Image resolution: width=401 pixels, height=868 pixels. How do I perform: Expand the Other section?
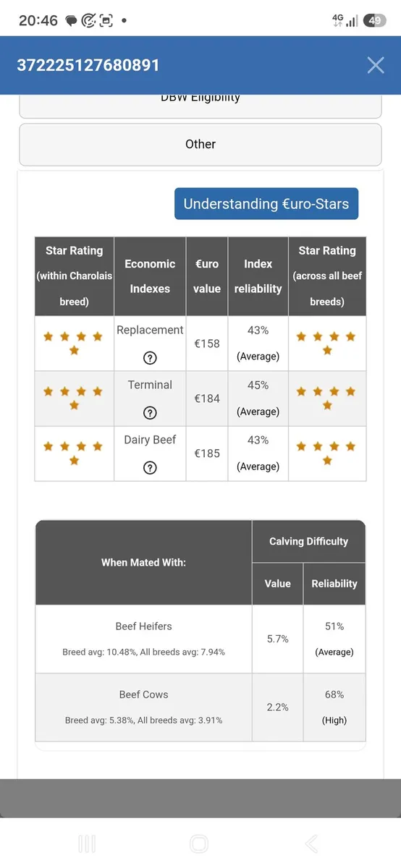coord(200,144)
